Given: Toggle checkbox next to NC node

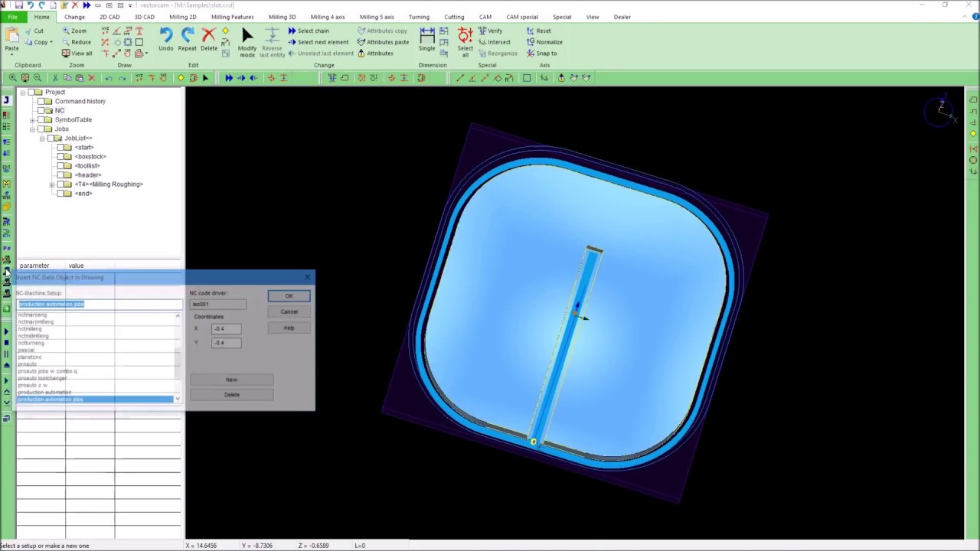Looking at the screenshot, I should pos(41,110).
